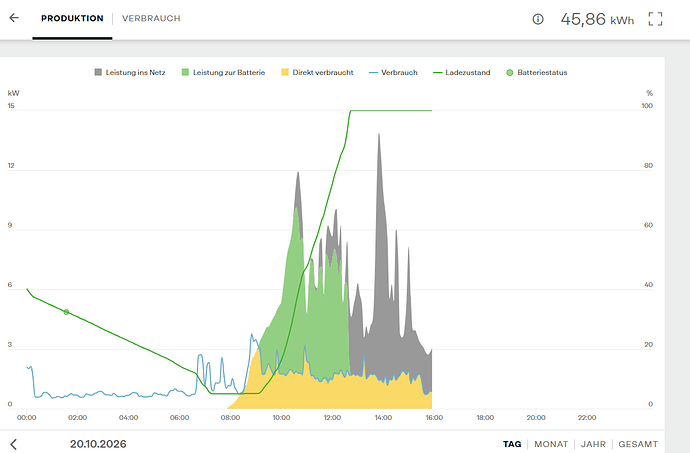Viewport: 690px width, 453px height.
Task: Select the GESAMT time range
Action: [x=638, y=444]
